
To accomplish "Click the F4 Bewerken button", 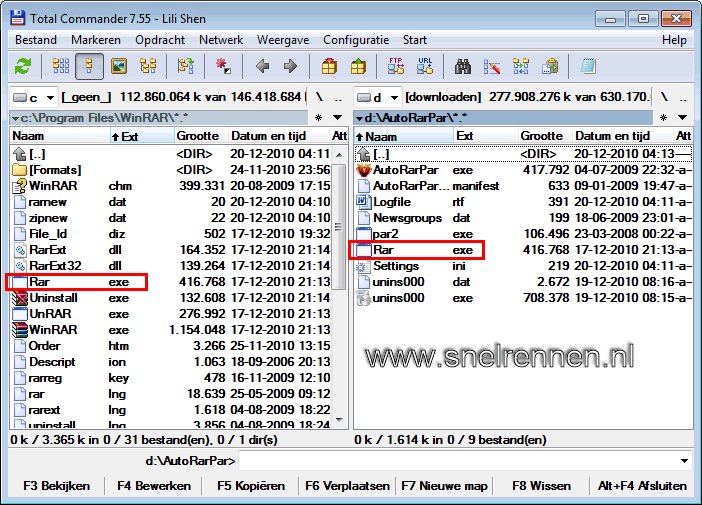I will 154,486.
